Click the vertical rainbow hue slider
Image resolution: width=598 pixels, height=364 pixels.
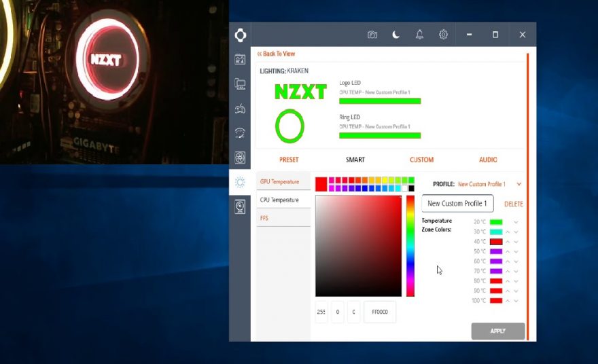click(x=410, y=246)
